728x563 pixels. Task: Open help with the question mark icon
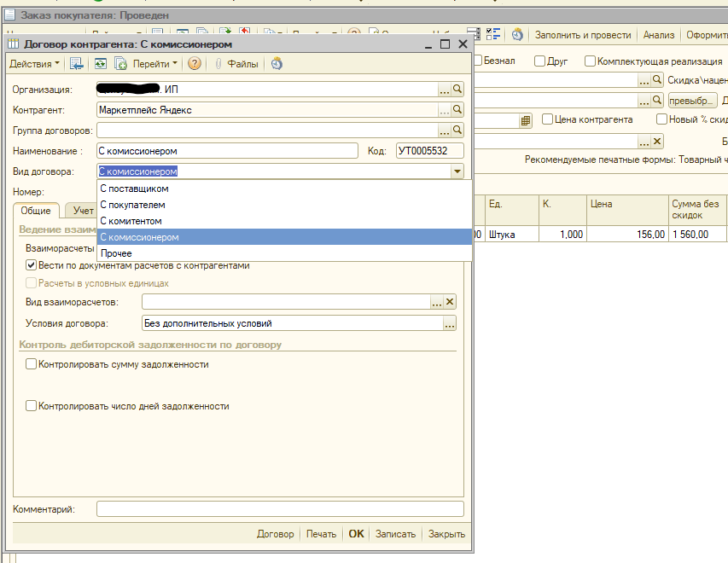click(x=195, y=64)
